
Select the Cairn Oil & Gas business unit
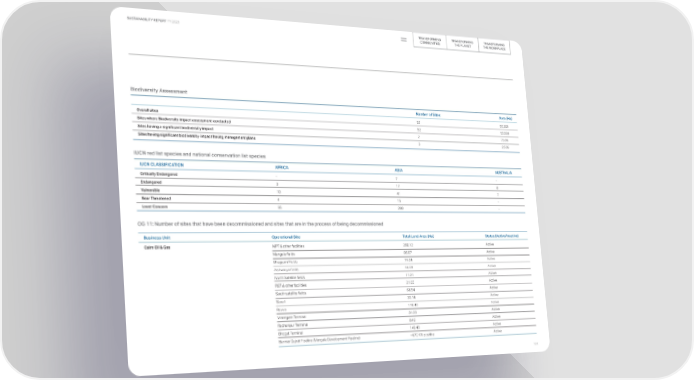157,248
